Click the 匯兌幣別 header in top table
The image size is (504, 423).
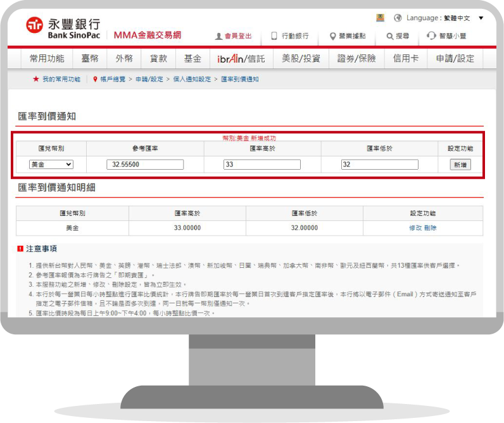(x=51, y=149)
